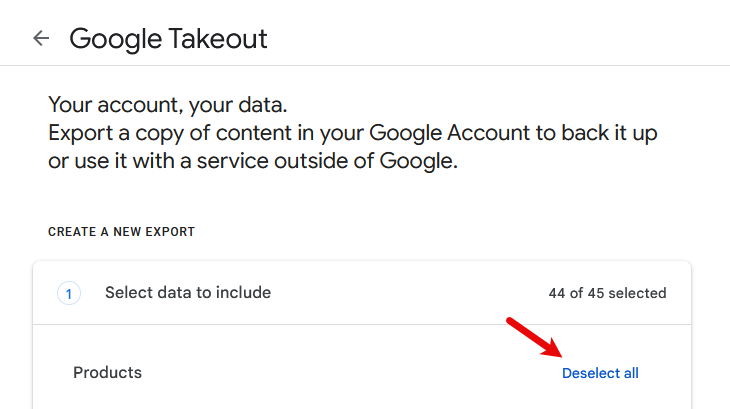Click the back arrow icon
Viewport: 730px width, 409px height.
pos(41,38)
